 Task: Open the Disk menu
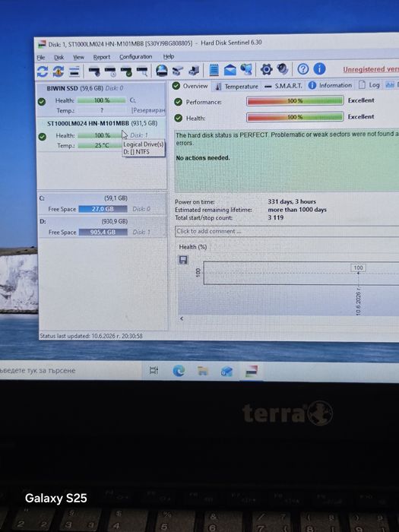click(59, 57)
